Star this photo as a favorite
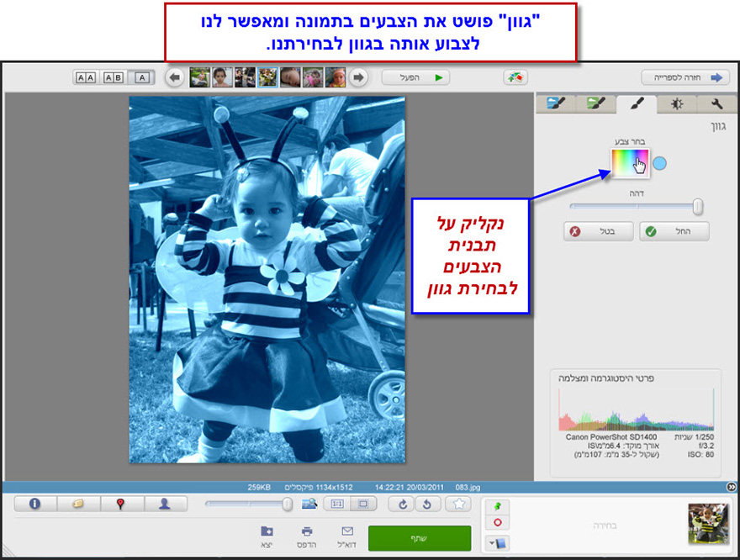The image size is (740, 560). pos(457,504)
